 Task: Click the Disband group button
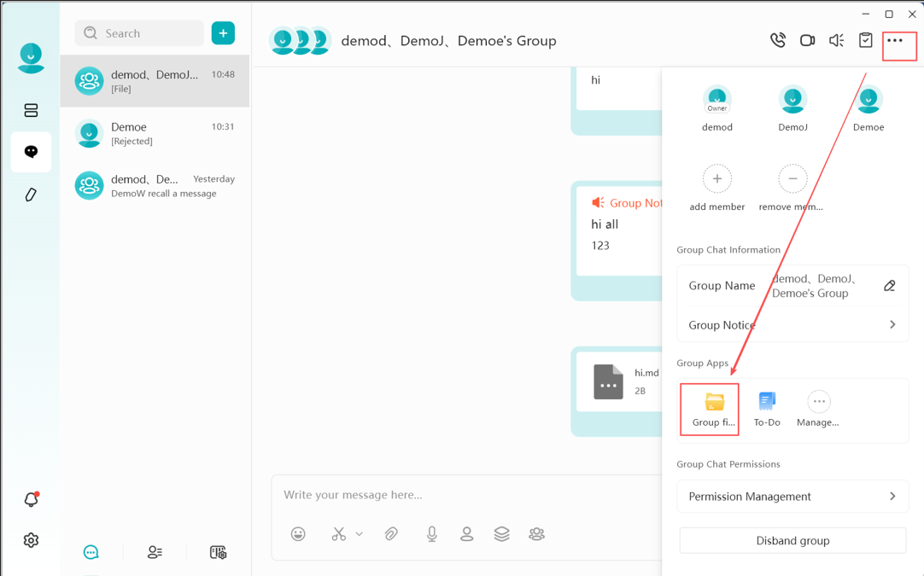tap(792, 541)
